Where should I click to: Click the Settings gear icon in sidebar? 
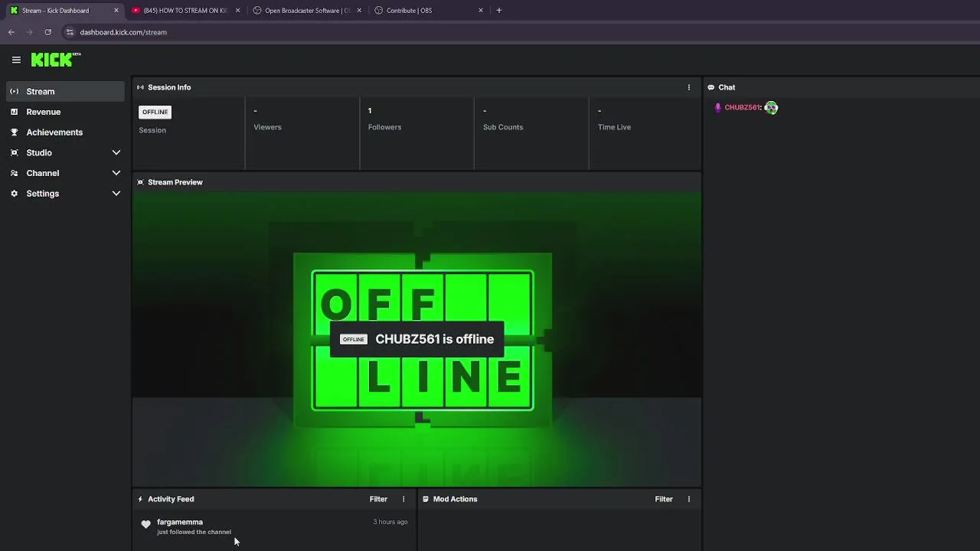coord(14,194)
